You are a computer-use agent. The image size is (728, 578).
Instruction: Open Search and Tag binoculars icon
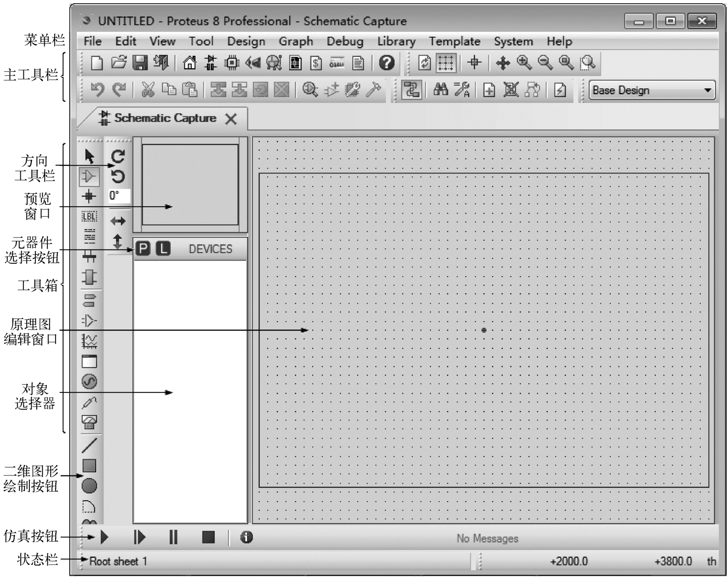(x=441, y=90)
